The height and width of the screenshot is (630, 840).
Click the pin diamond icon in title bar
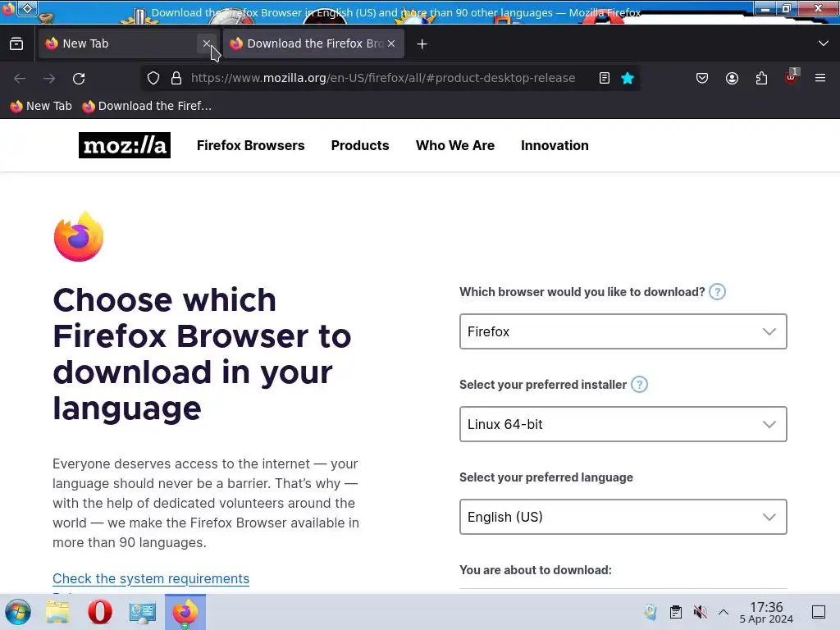pos(28,8)
